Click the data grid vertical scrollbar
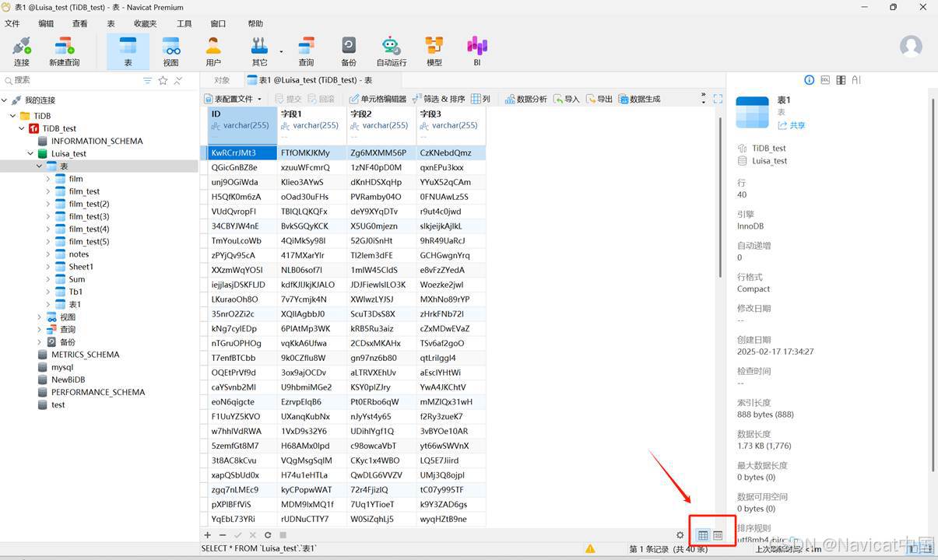The height and width of the screenshot is (560, 938). coord(721,198)
